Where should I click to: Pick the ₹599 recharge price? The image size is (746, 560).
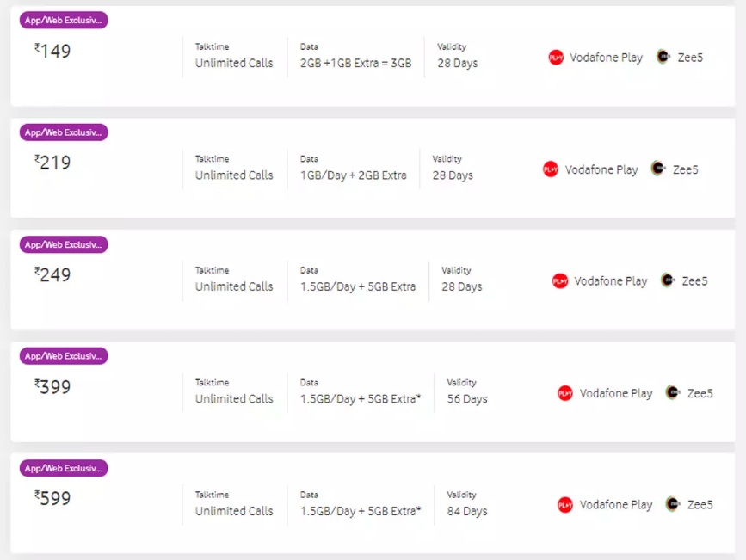click(53, 499)
